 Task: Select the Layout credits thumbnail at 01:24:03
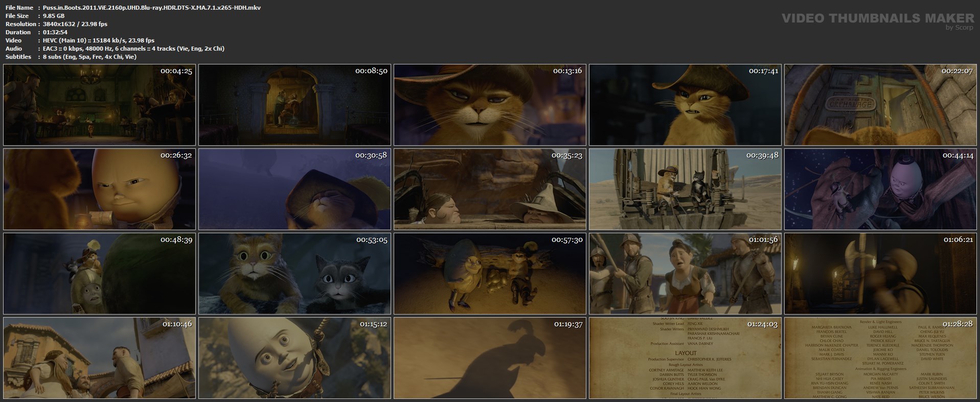tap(685, 358)
